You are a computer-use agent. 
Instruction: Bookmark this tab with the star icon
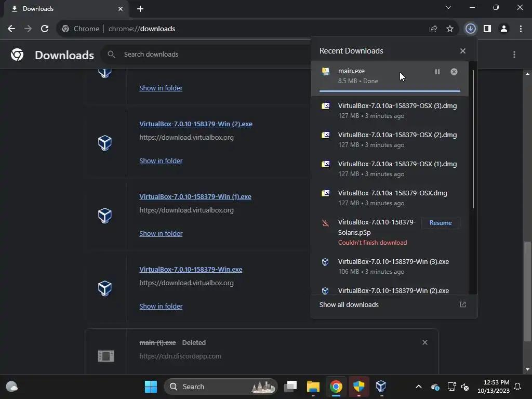450,29
